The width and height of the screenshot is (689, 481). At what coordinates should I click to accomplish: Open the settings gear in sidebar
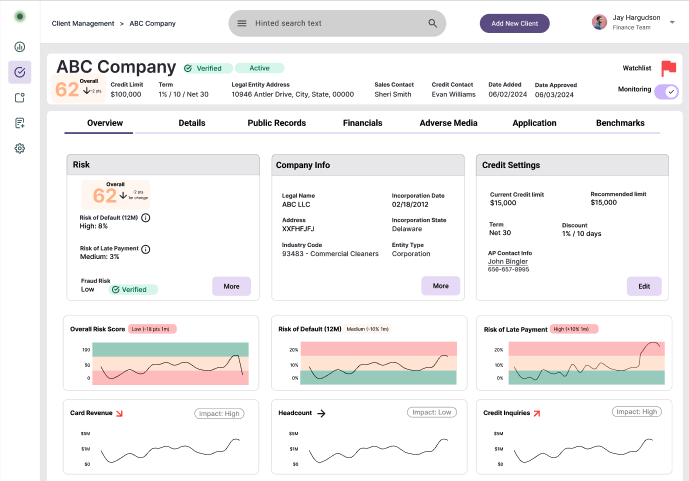click(20, 148)
